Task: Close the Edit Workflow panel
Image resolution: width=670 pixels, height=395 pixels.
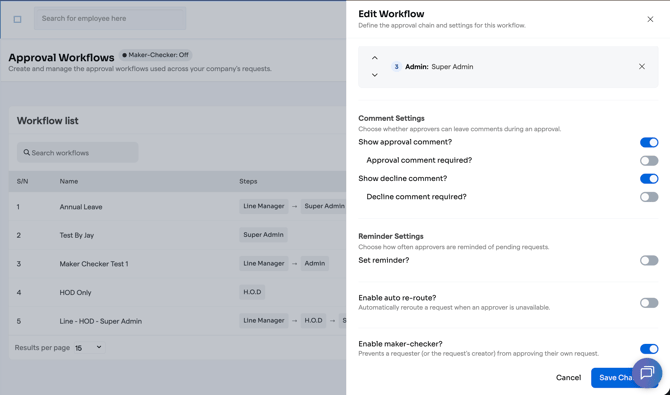Action: click(650, 19)
